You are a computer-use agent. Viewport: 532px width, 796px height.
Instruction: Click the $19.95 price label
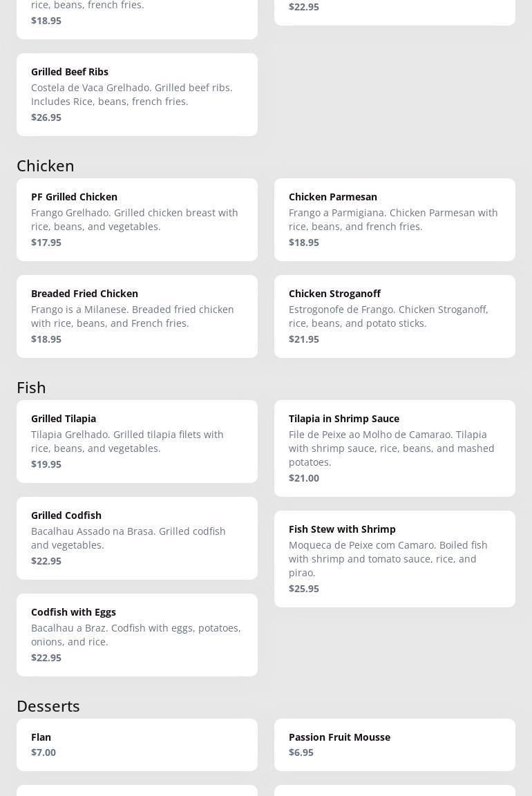click(x=46, y=464)
